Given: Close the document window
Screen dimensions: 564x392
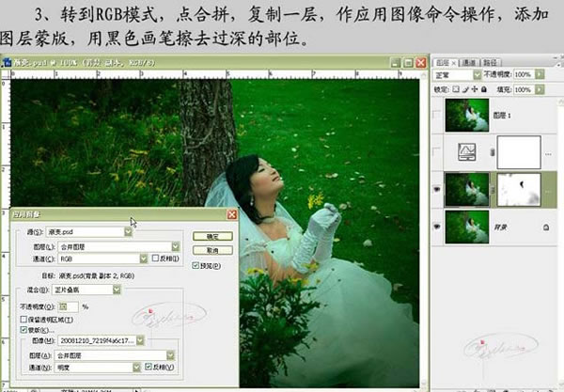Looking at the screenshot, I should 421,63.
